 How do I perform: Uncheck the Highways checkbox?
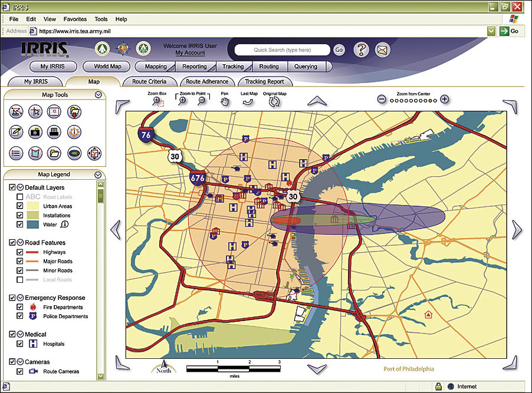click(19, 252)
